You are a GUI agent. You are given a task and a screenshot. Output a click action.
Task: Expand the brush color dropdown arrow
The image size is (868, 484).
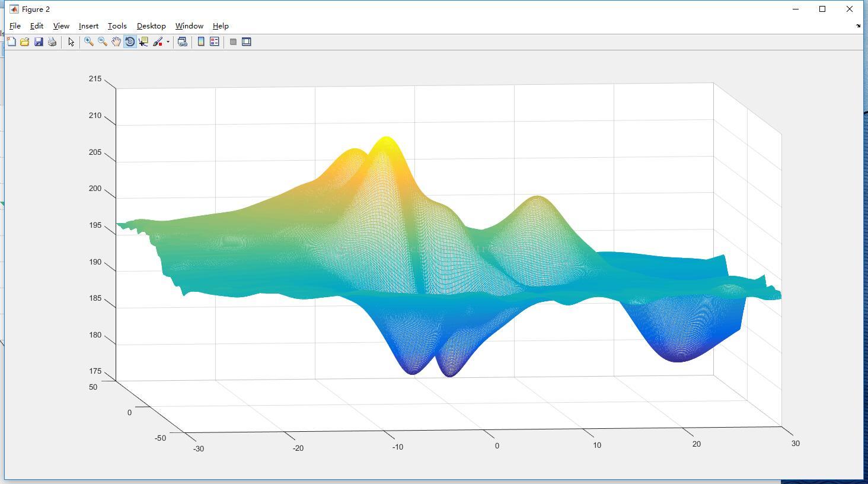[x=168, y=42]
